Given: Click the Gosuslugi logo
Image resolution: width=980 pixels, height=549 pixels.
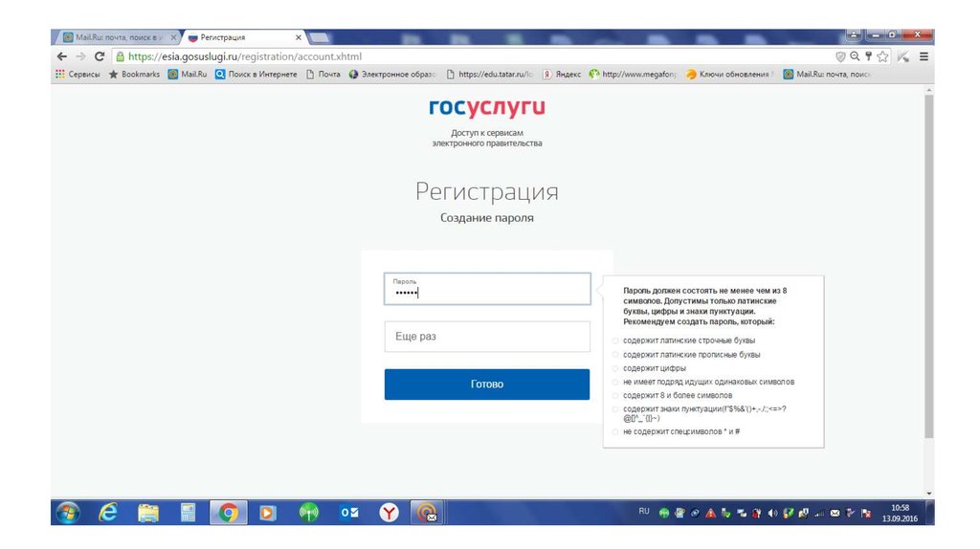Looking at the screenshot, I should tap(486, 108).
